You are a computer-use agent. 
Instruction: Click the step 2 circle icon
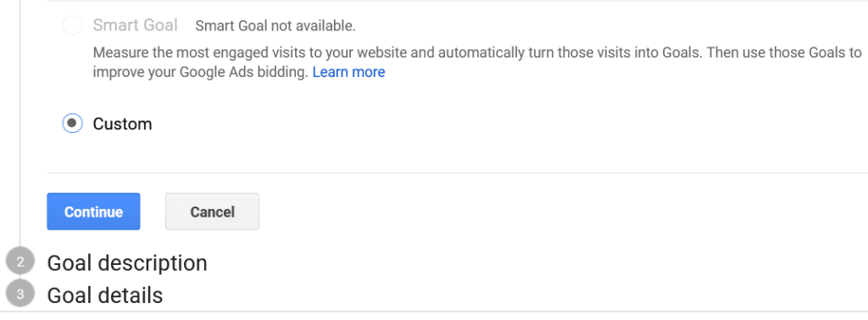coord(20,262)
